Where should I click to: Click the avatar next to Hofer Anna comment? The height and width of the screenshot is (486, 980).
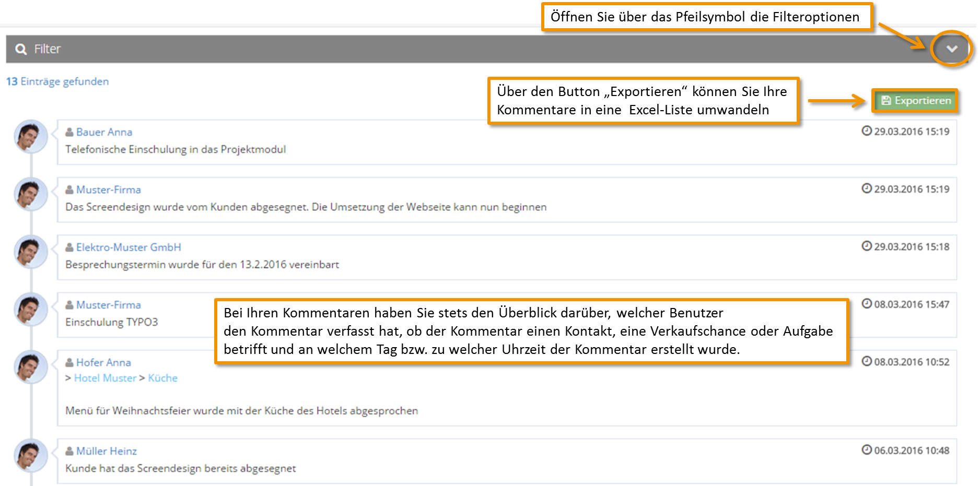[30, 367]
